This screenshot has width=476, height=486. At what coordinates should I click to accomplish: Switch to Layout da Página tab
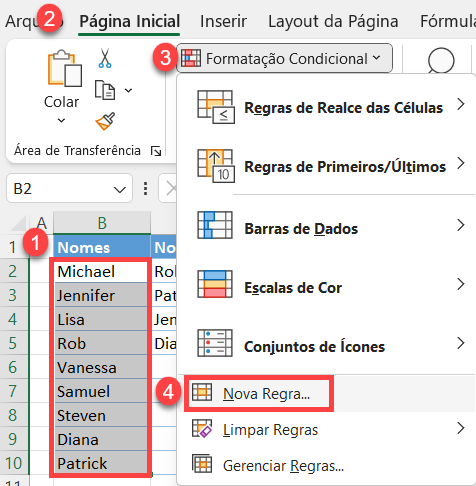(x=333, y=21)
